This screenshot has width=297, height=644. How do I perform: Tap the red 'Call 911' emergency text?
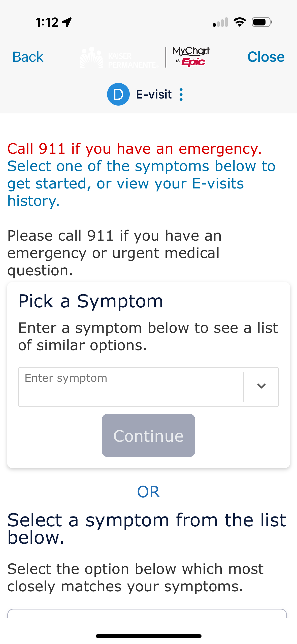(x=134, y=148)
